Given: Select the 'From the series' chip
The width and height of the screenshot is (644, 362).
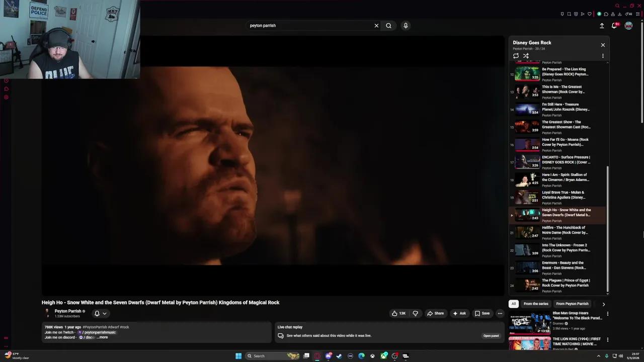Looking at the screenshot, I should (x=536, y=304).
